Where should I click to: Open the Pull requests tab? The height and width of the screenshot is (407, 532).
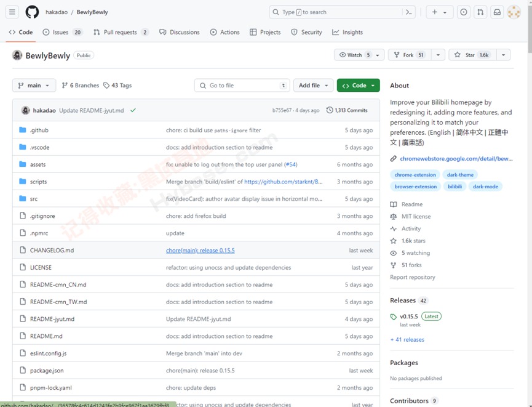(121, 32)
